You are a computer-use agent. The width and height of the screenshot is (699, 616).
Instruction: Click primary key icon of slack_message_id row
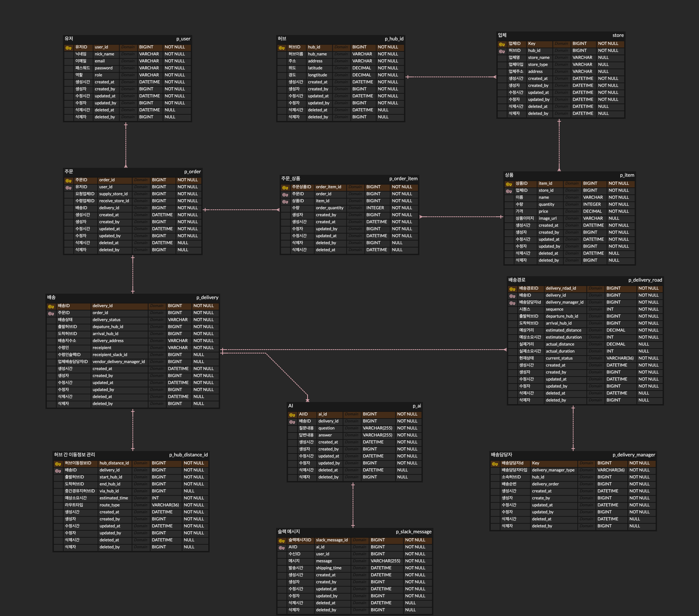point(282,540)
